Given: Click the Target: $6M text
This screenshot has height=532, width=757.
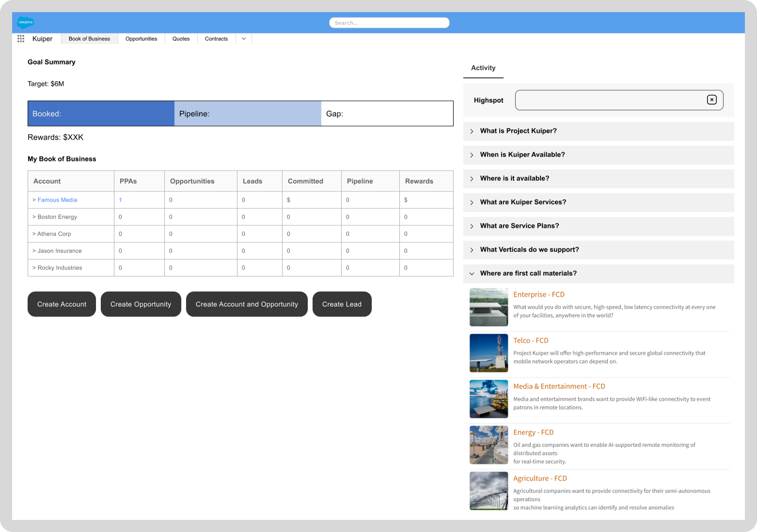Looking at the screenshot, I should 46,84.
